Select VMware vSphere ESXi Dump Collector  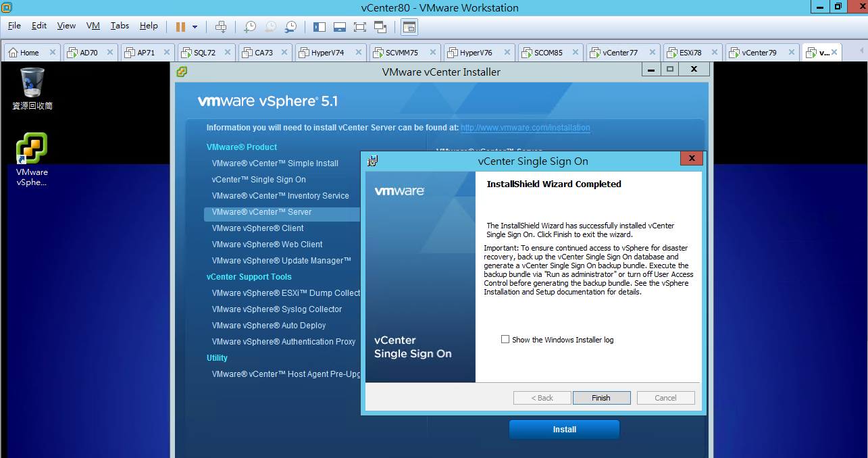(x=286, y=293)
